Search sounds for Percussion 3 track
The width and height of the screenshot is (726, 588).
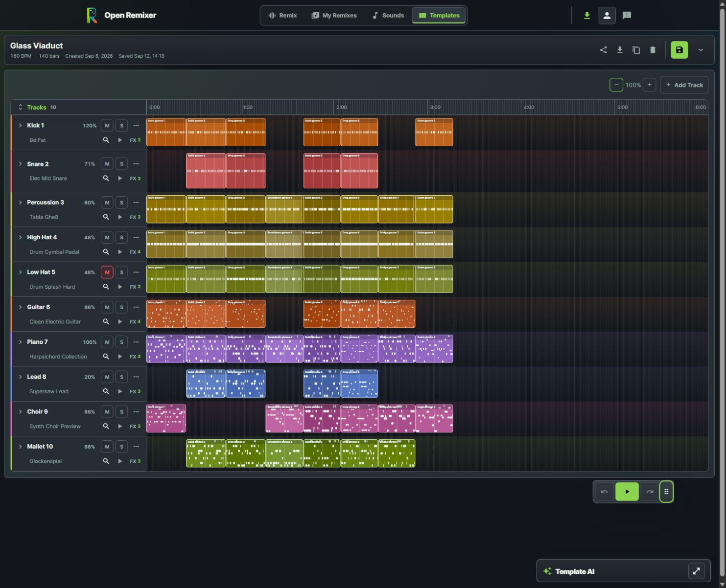pyautogui.click(x=106, y=217)
